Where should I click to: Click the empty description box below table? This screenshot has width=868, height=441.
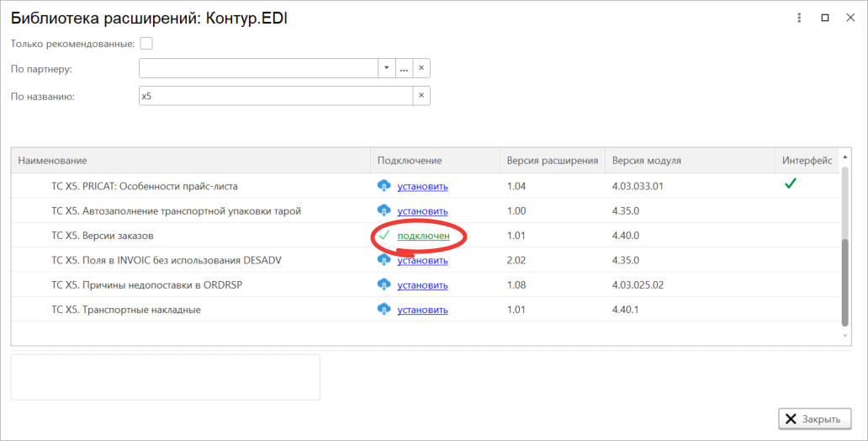pyautogui.click(x=166, y=377)
